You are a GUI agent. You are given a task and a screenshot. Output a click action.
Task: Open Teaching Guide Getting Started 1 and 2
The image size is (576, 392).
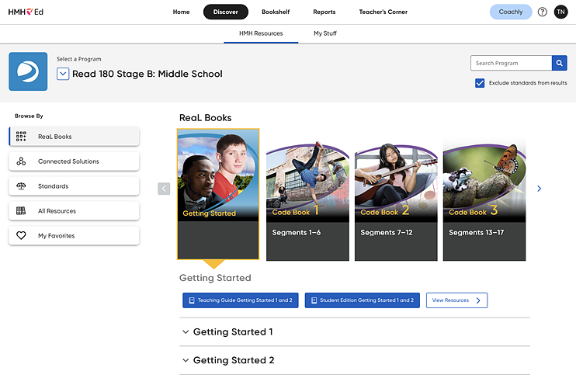(240, 300)
